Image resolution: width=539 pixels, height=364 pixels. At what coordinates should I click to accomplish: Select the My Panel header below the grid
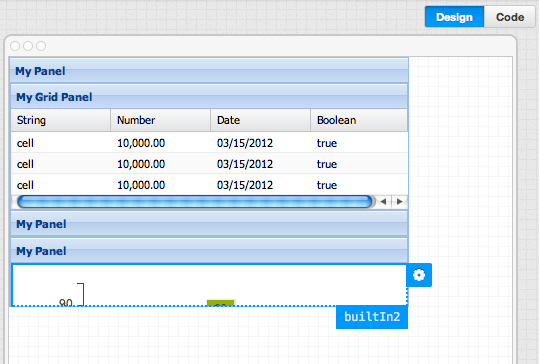coord(209,224)
